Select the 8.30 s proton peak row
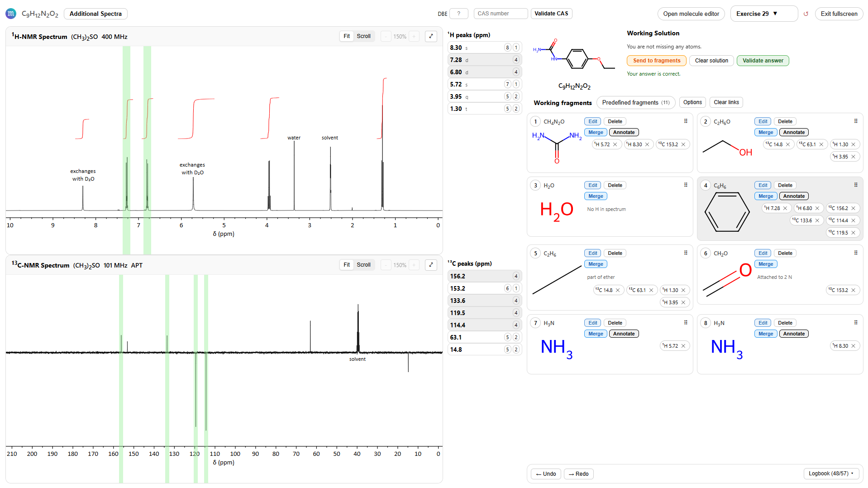The width and height of the screenshot is (868, 488). coord(485,48)
